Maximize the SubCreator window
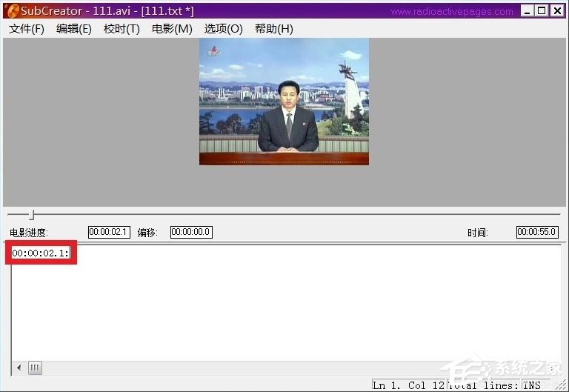Viewport: 569px width, 392px height. (541, 11)
